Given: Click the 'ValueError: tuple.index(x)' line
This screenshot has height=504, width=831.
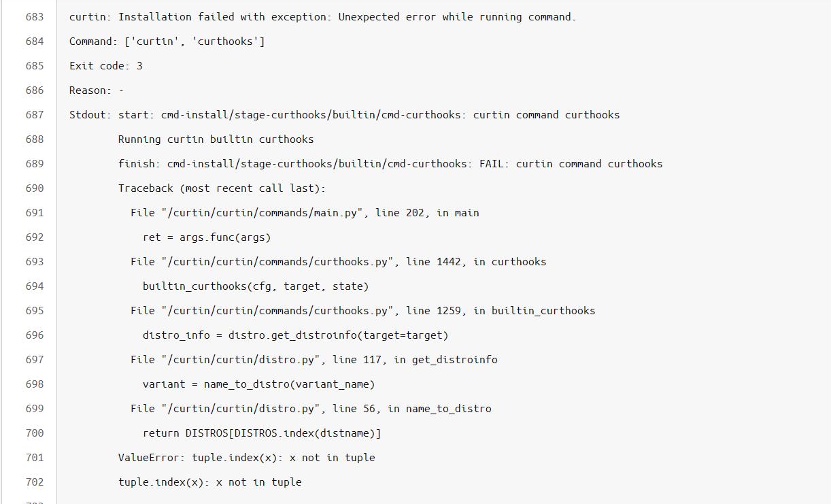Looking at the screenshot, I should point(246,458).
